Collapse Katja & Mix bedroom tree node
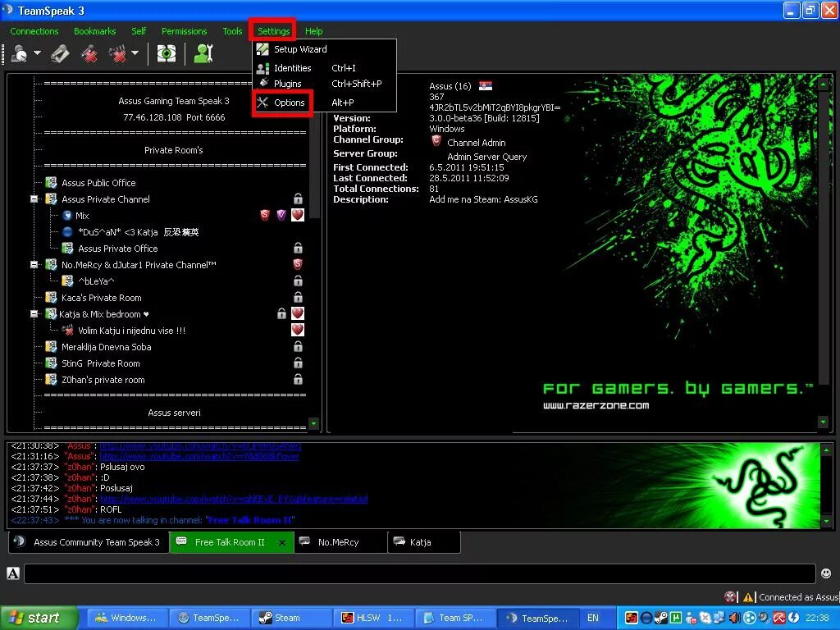 (34, 314)
